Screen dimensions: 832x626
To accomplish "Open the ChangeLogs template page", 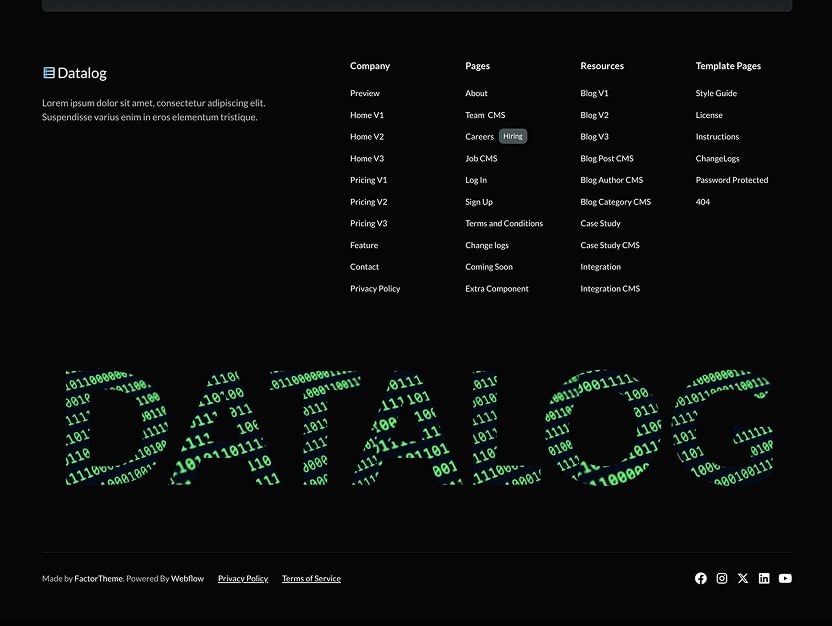I will click(x=717, y=158).
